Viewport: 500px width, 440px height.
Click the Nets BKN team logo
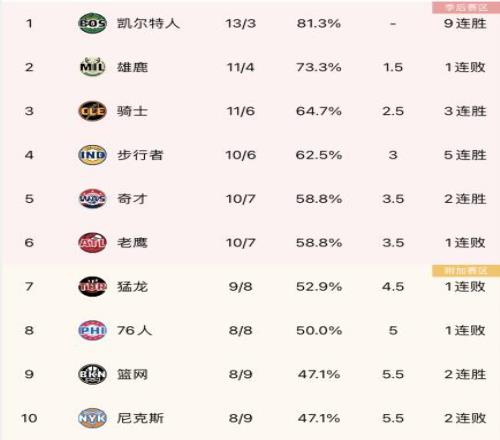[x=92, y=374]
